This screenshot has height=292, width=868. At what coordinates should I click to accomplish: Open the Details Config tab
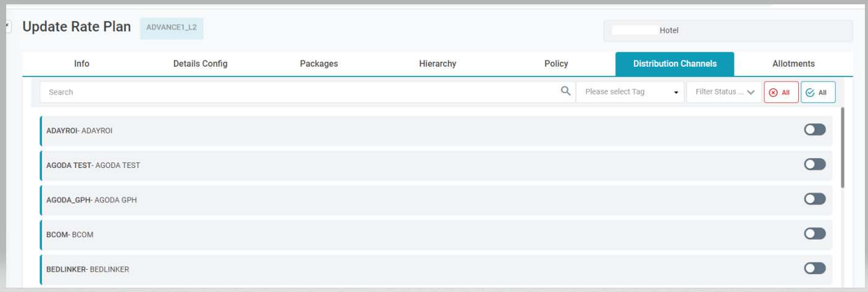pos(200,64)
